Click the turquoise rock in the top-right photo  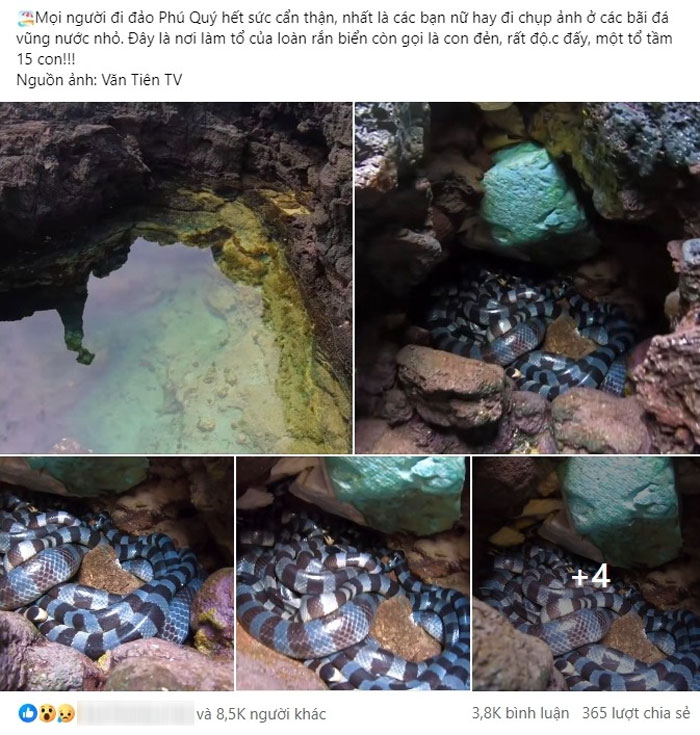tap(534, 197)
